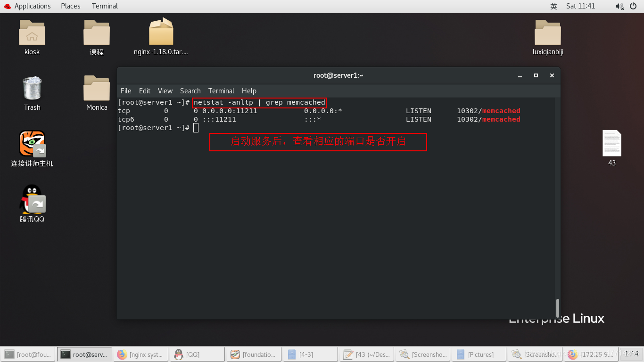Open the Edit menu in the terminal
Image resolution: width=644 pixels, height=362 pixels.
145,91
